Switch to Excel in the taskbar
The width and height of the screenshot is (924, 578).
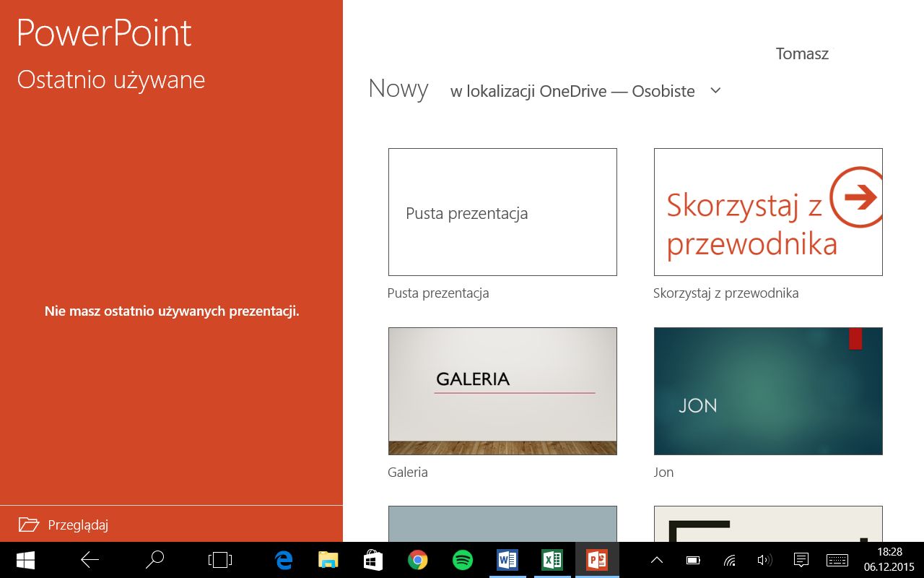point(552,560)
